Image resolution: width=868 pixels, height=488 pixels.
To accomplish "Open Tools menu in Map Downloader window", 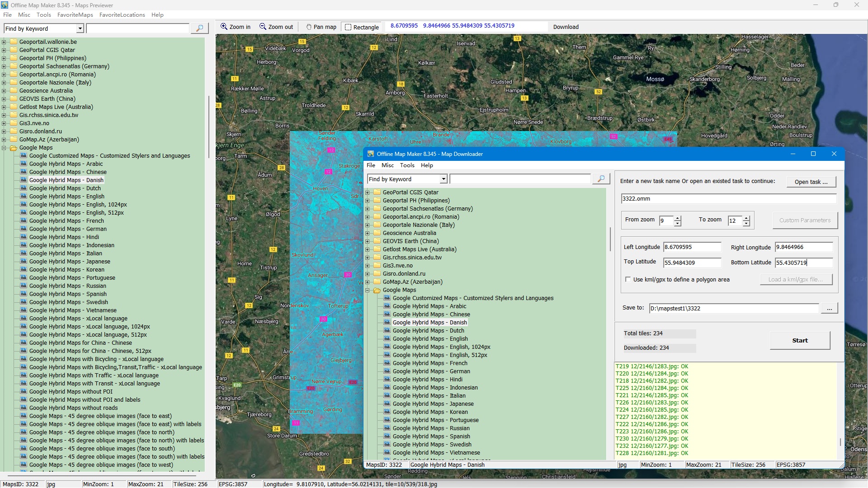I will 407,165.
